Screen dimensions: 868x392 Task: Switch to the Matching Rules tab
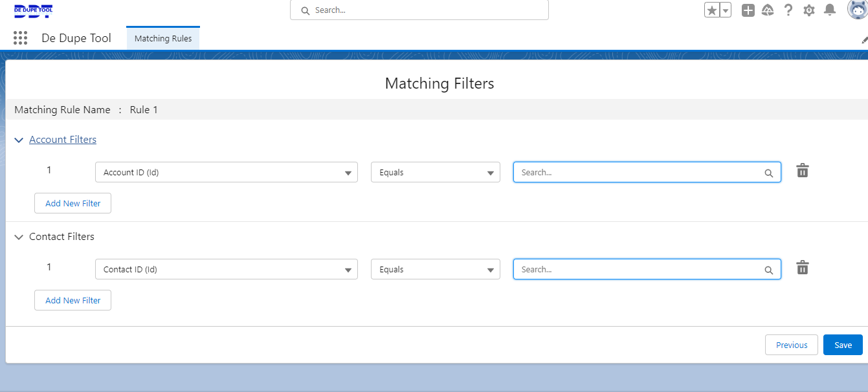pos(163,38)
